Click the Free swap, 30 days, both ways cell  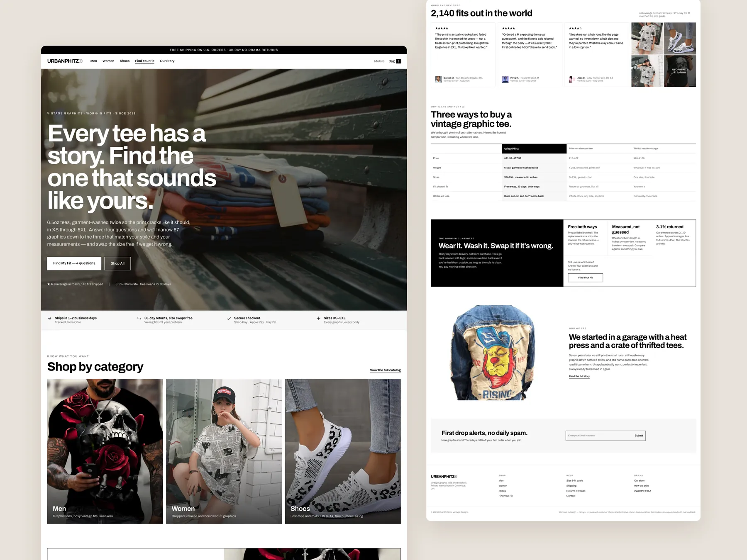[x=522, y=187]
